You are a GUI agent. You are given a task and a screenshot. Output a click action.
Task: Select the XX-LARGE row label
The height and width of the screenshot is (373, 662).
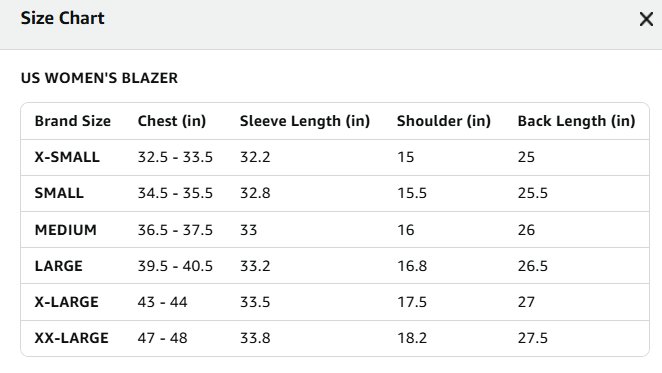72,338
